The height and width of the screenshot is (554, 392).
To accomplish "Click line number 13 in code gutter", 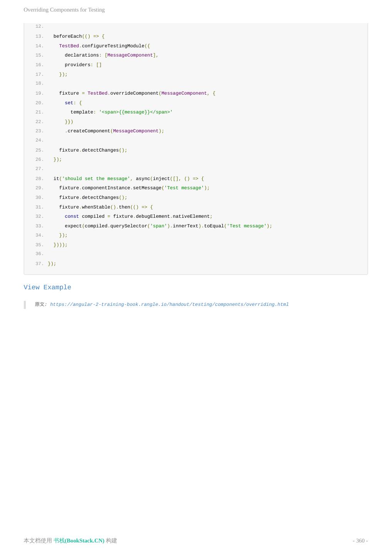I will [x=39, y=36].
